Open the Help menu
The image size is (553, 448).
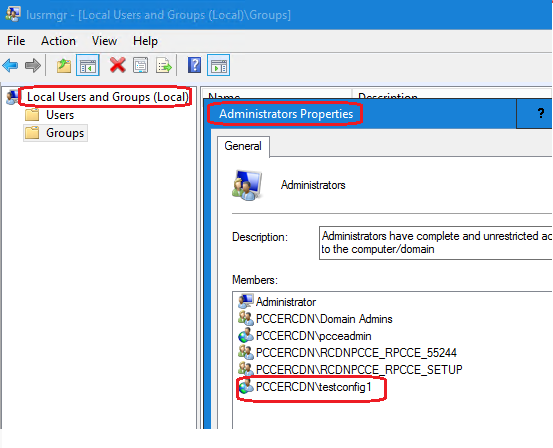[145, 41]
